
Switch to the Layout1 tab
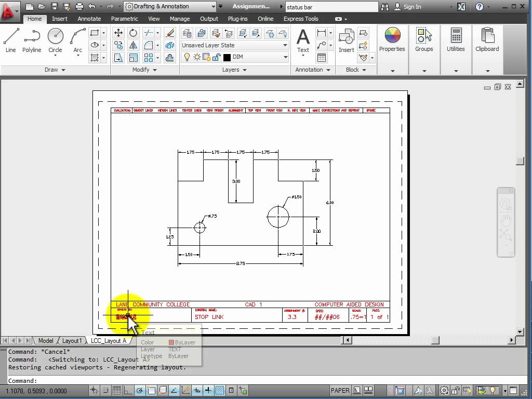point(72,340)
